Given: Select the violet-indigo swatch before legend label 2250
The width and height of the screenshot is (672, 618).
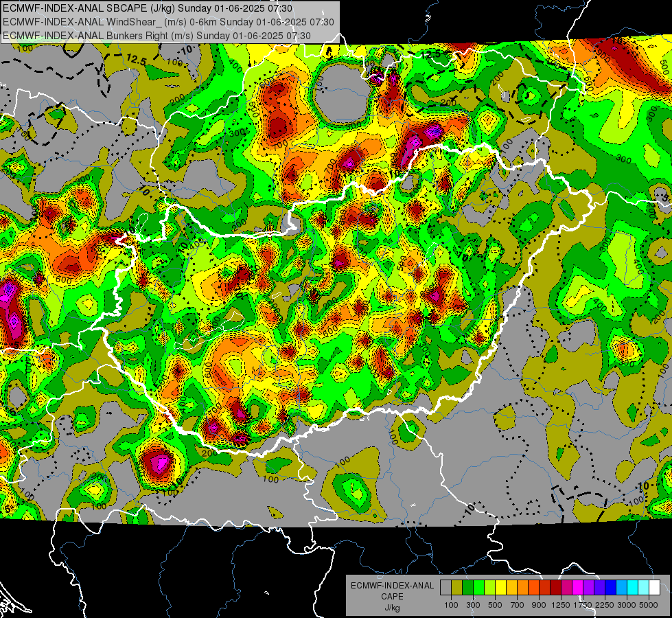Looking at the screenshot, I should click(599, 588).
